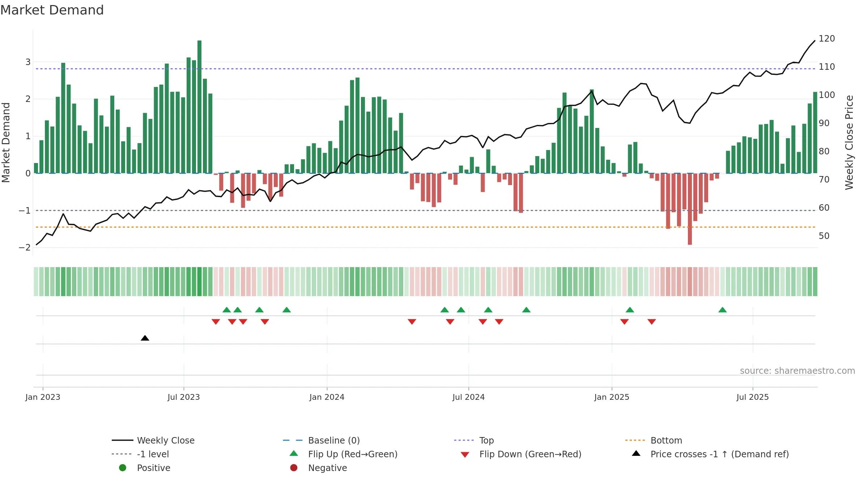
Task: Click the lowest red demand bar in 2025
Action: click(690, 209)
